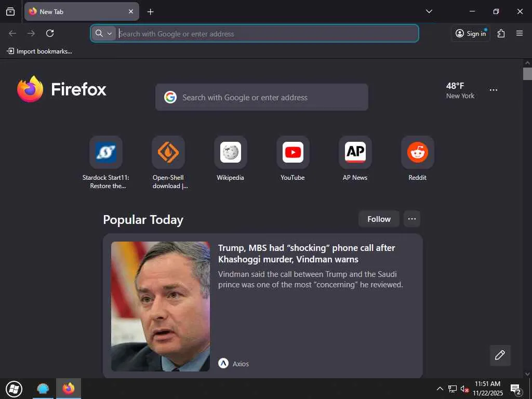Click the article summary about Vindman

click(x=311, y=279)
